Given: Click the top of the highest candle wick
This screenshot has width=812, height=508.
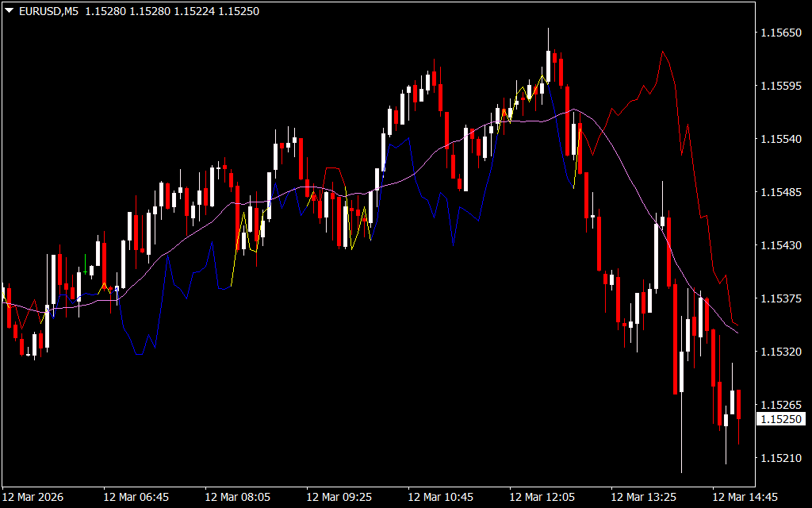Looking at the screenshot, I should point(548,29).
